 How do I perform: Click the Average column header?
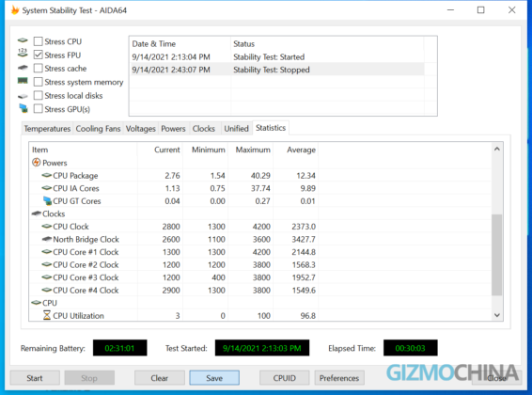pos(295,150)
